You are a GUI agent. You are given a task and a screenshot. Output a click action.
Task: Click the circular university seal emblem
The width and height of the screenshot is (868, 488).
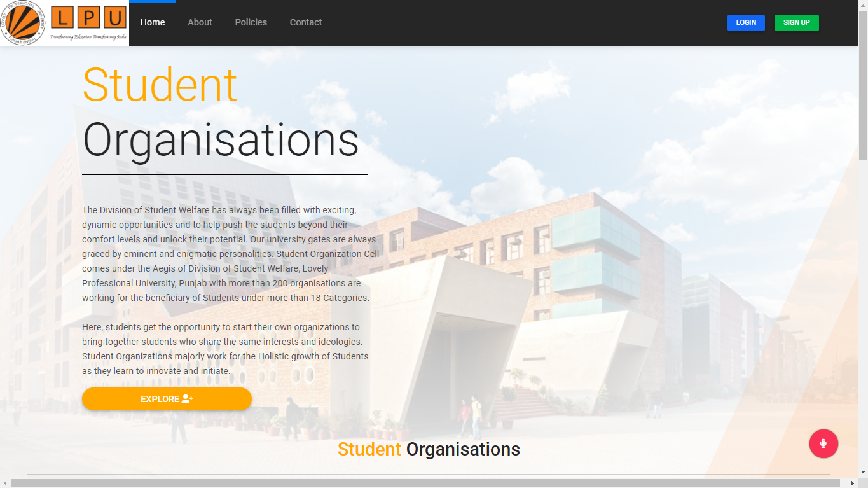point(24,24)
